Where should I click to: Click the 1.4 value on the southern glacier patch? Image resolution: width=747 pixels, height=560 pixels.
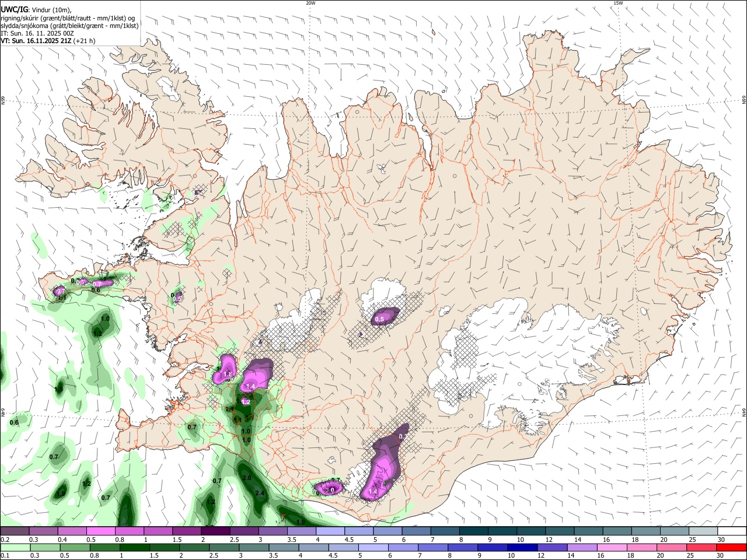pyautogui.click(x=373, y=492)
